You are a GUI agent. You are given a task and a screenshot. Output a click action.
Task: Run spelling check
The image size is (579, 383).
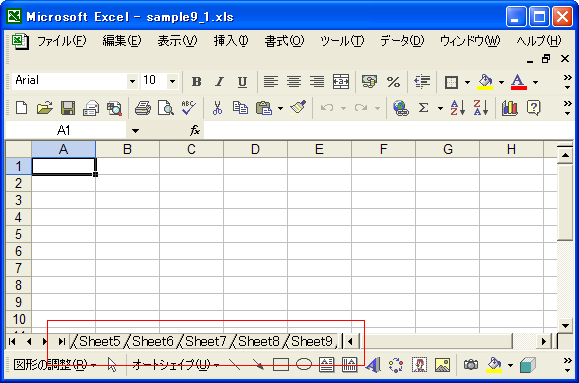pyautogui.click(x=189, y=108)
